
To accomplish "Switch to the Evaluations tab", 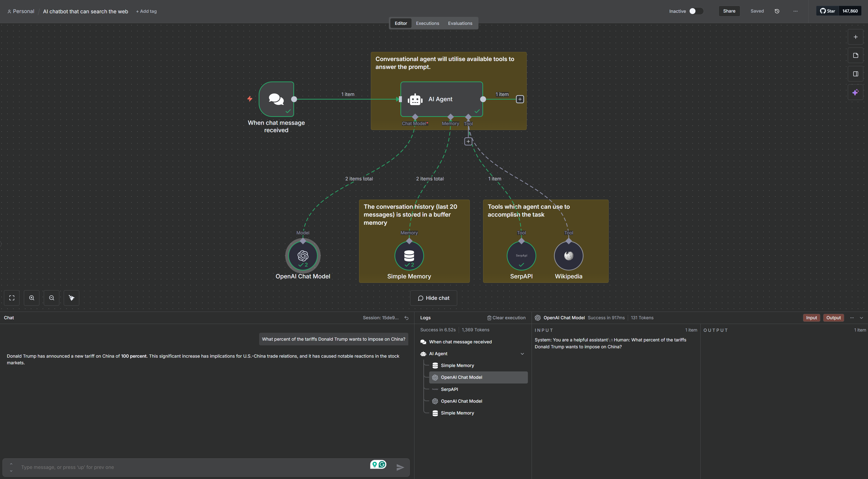I will click(460, 23).
